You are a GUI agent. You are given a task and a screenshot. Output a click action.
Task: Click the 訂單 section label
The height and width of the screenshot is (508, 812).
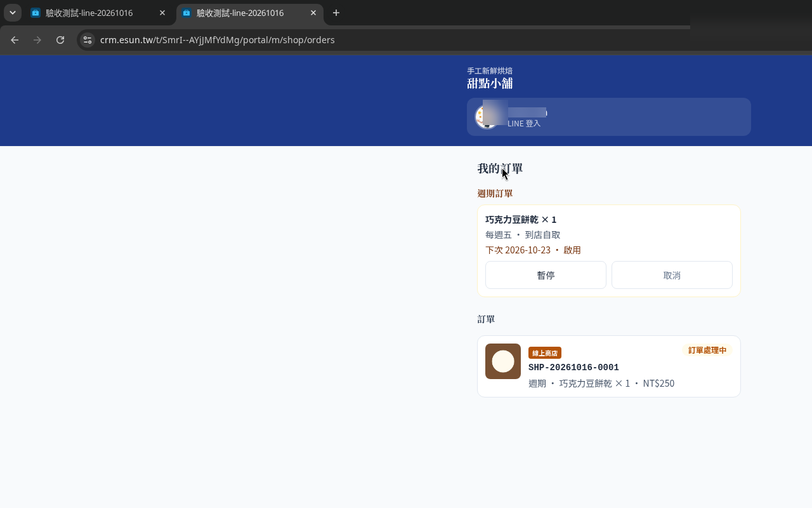pos(486,319)
